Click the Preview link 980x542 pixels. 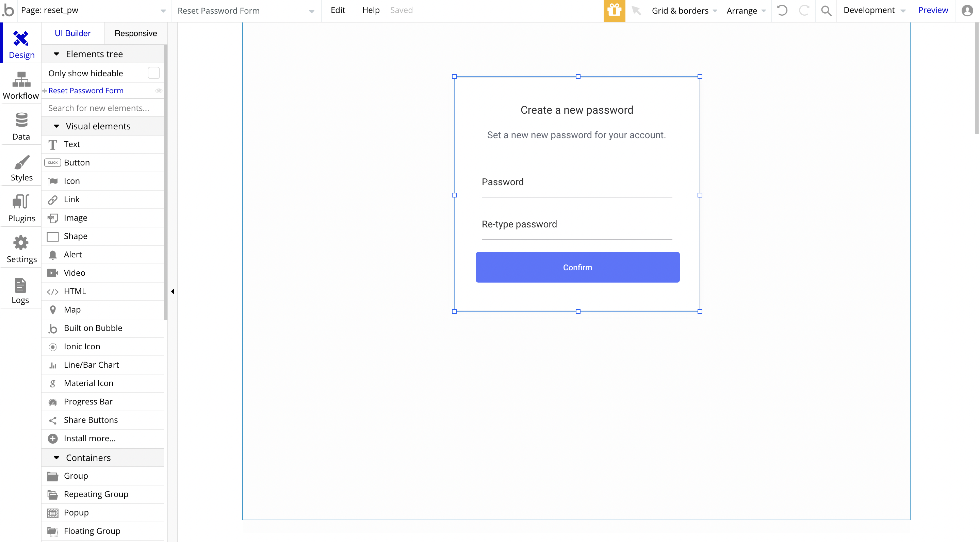tap(933, 10)
